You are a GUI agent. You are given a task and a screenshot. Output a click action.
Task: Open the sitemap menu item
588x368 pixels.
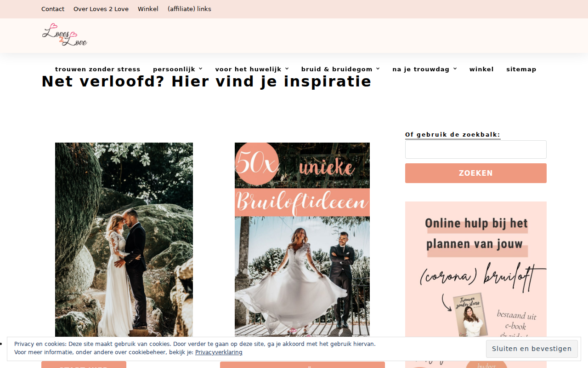point(521,69)
